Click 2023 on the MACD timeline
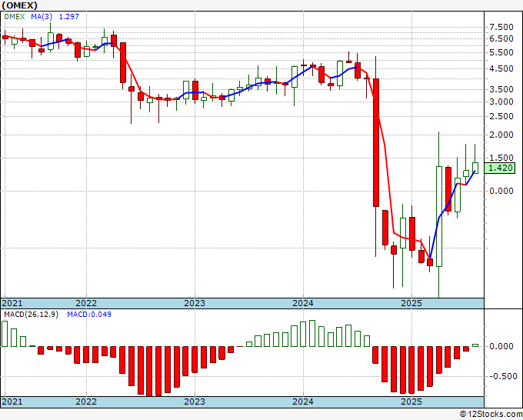Image resolution: width=523 pixels, height=420 pixels. tap(195, 402)
